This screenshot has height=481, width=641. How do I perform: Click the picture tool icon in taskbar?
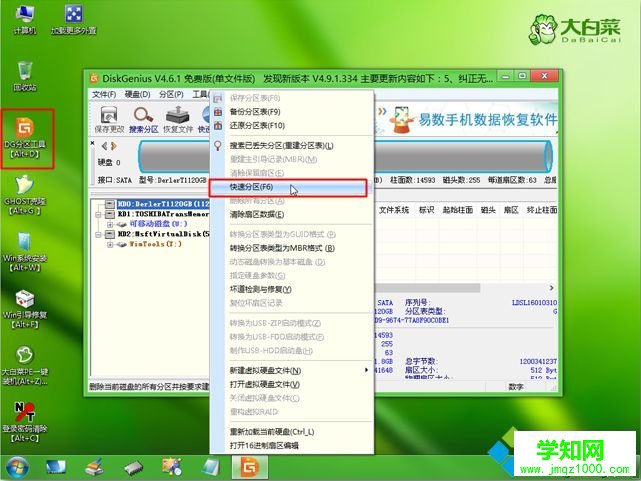[x=172, y=468]
